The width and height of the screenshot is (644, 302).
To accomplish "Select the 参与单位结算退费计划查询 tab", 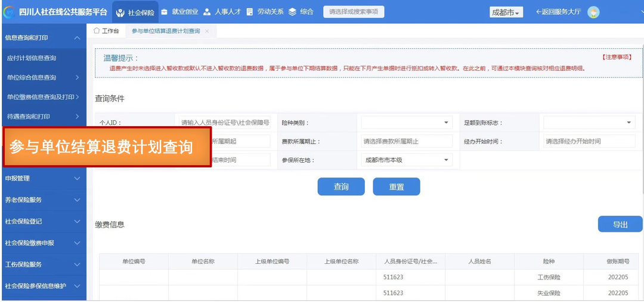I will [x=166, y=31].
